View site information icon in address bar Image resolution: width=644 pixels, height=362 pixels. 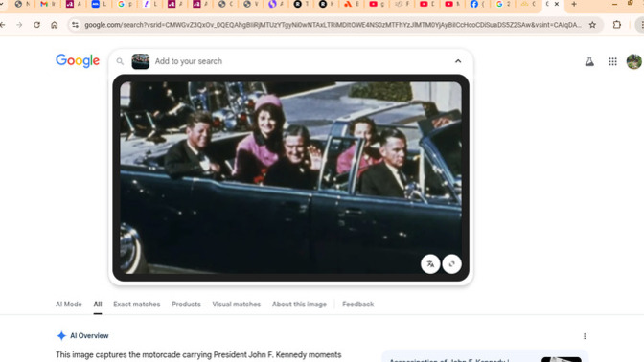pyautogui.click(x=75, y=25)
